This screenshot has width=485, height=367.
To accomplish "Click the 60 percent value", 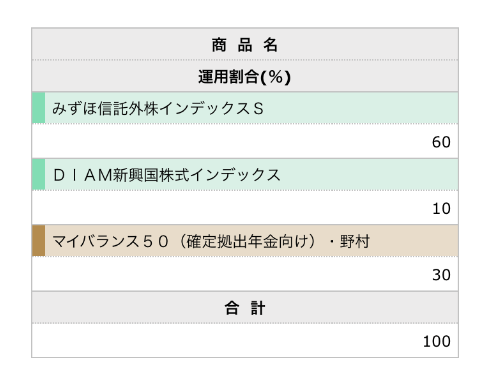I will click(441, 142).
